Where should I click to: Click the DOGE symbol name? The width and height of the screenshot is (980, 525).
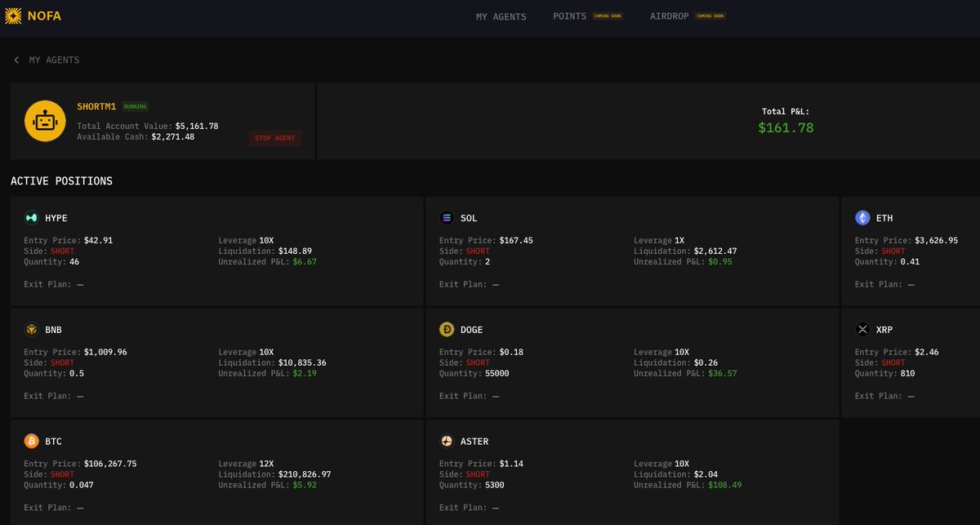tap(472, 330)
